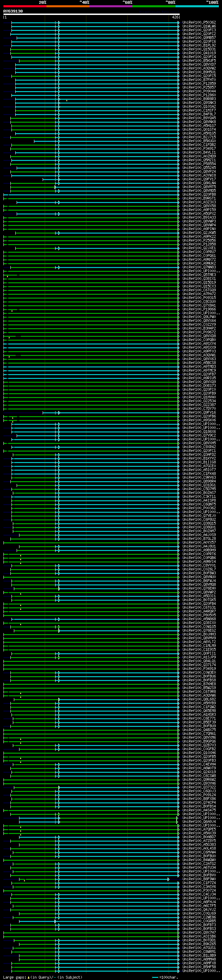
Task: Select the UniRef100_Q2JXE1 row label
Action: point(199,248)
